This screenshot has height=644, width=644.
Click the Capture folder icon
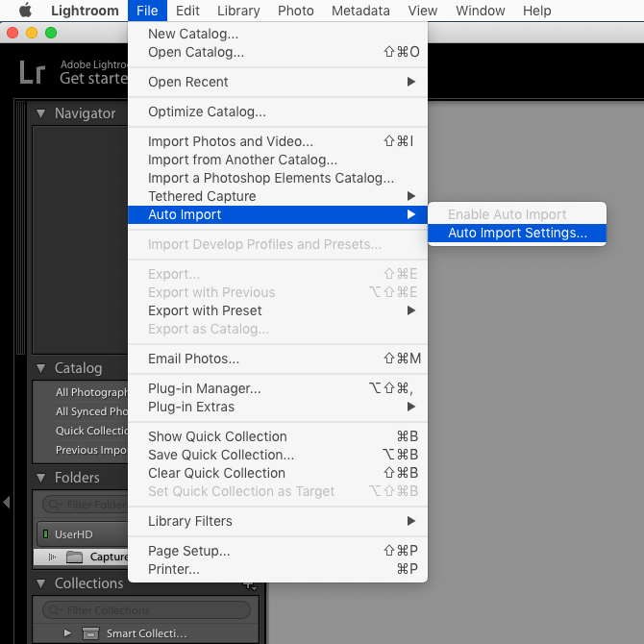pyautogui.click(x=74, y=557)
